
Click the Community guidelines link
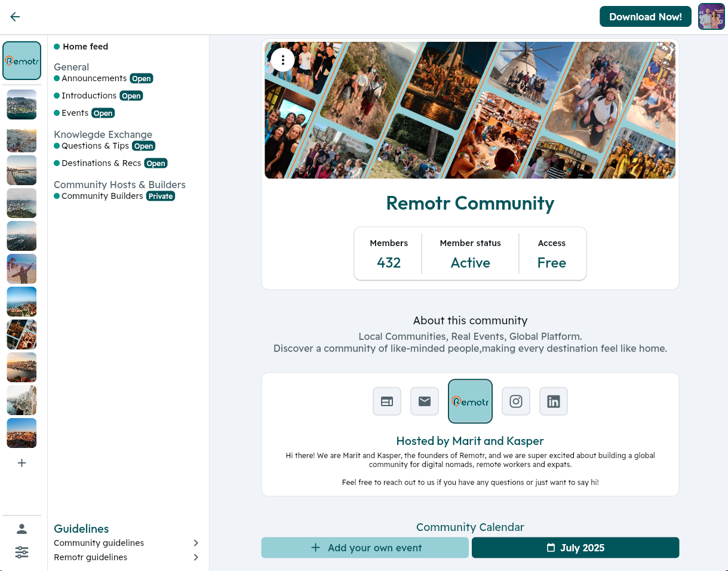click(x=99, y=543)
